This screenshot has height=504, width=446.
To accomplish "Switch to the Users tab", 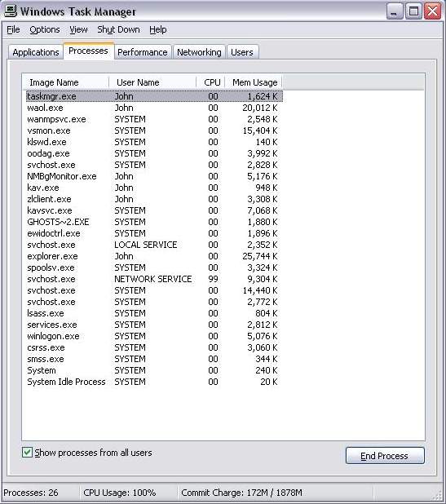I will tap(242, 52).
